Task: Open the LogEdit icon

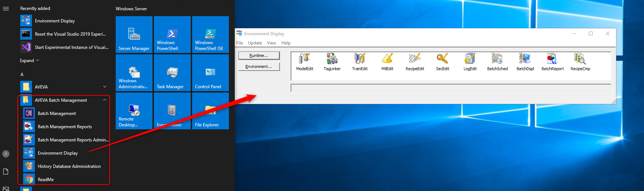Action: pyautogui.click(x=470, y=62)
